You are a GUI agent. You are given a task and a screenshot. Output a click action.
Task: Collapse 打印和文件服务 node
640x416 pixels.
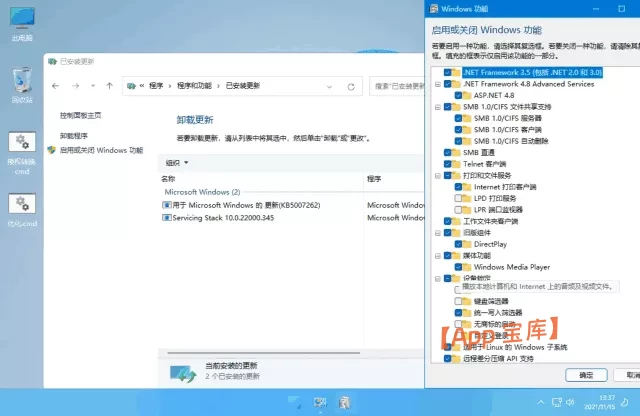[438, 176]
